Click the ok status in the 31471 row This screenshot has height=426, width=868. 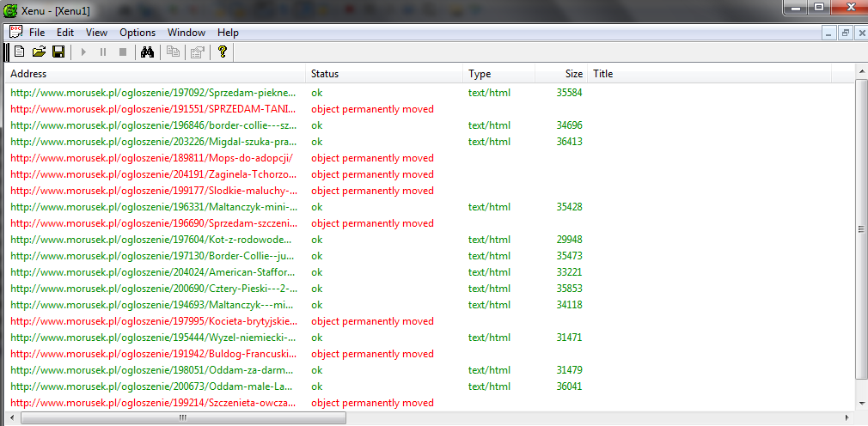(x=316, y=338)
